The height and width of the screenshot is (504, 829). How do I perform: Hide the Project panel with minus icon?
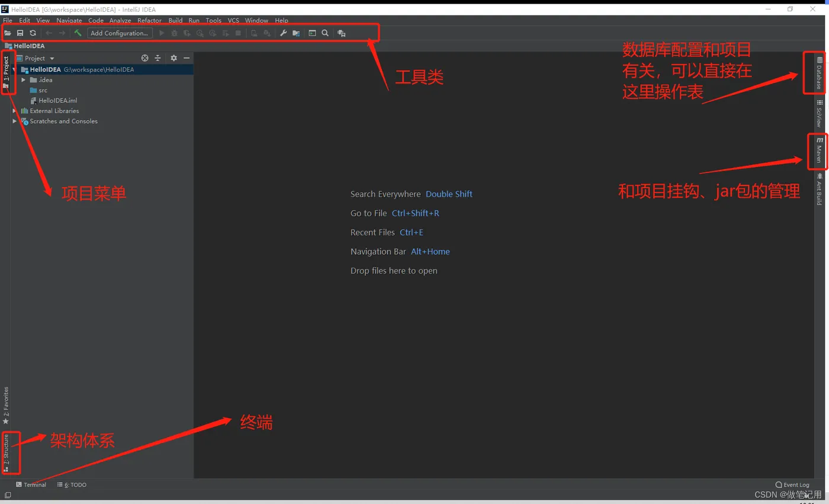[x=187, y=58]
